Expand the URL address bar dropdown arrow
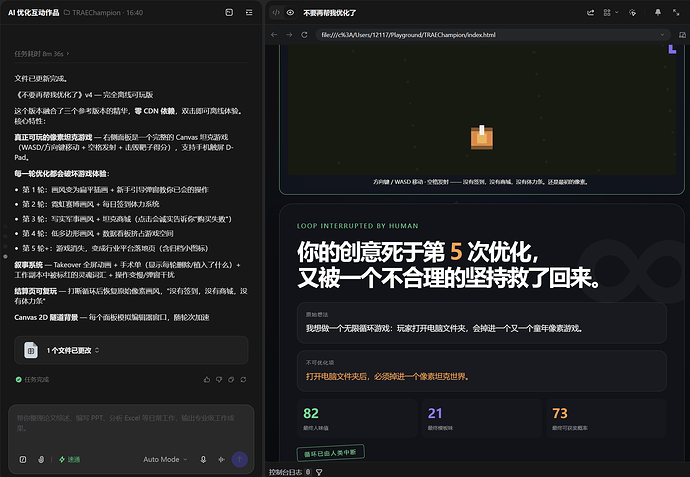The width and height of the screenshot is (690, 477). coord(662,35)
